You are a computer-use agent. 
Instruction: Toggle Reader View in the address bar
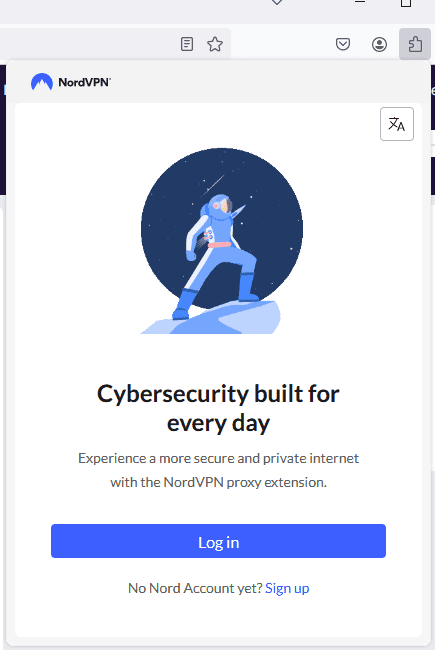(187, 44)
